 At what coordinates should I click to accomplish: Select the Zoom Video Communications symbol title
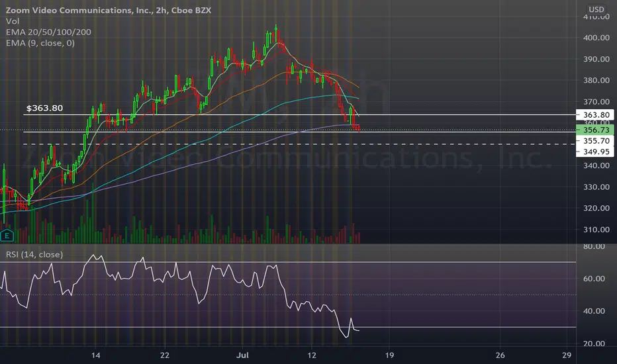[x=108, y=10]
